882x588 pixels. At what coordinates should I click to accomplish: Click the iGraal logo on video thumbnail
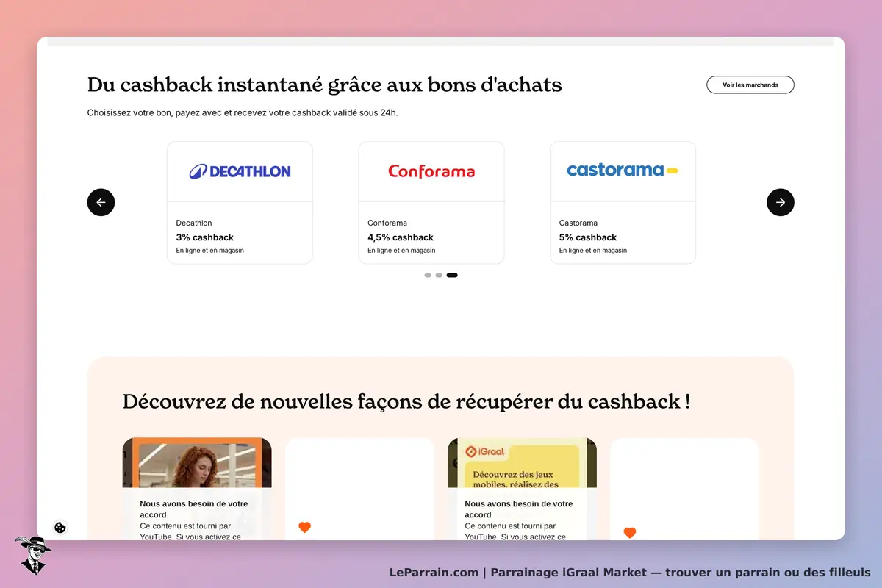(485, 451)
